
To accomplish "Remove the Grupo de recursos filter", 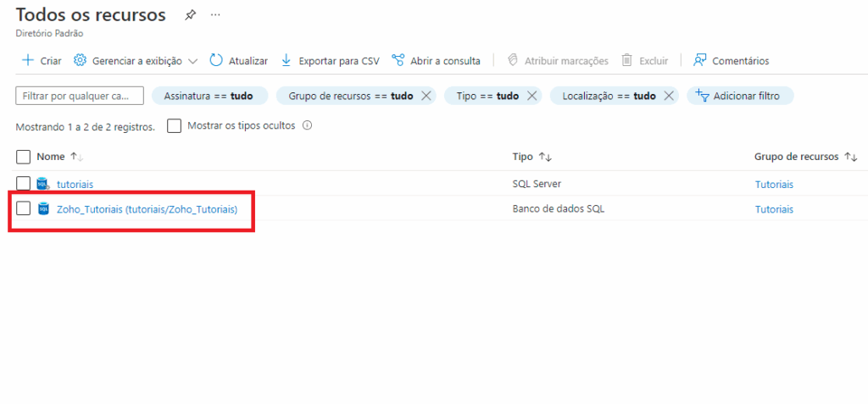I will (x=426, y=96).
